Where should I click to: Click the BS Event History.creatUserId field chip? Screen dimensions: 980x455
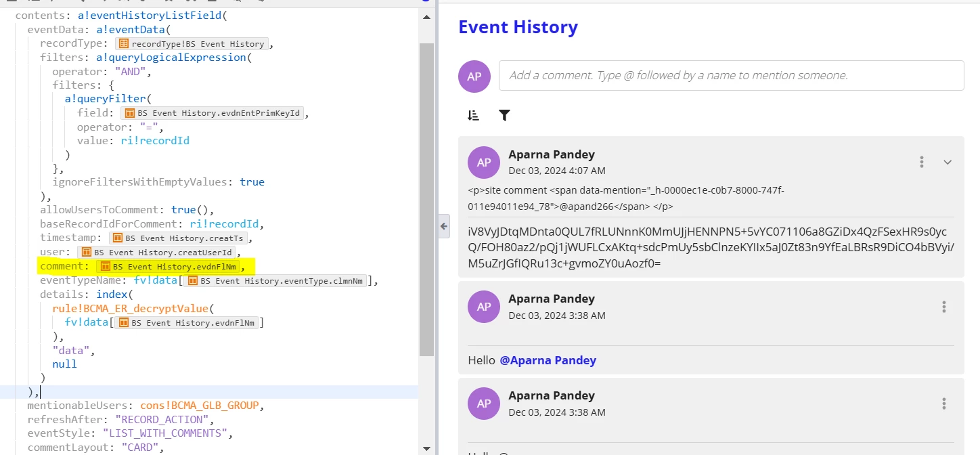click(157, 252)
